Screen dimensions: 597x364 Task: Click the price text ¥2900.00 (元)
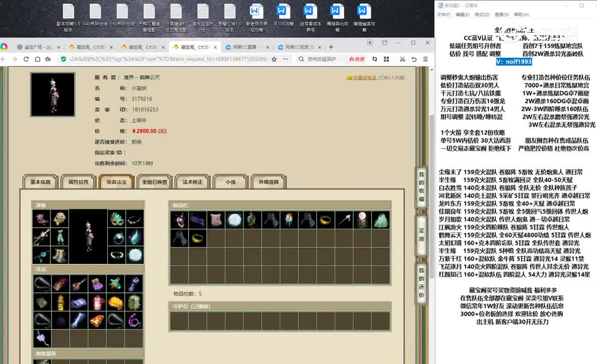click(x=149, y=131)
